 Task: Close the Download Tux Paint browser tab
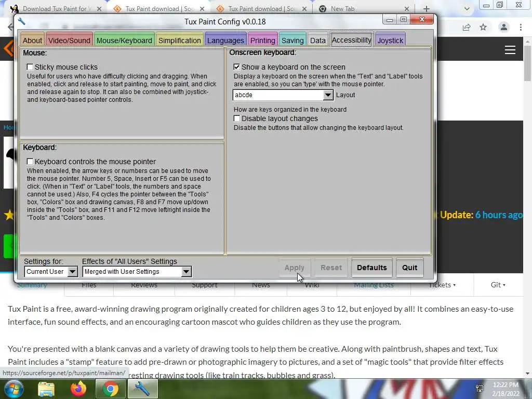(x=99, y=9)
